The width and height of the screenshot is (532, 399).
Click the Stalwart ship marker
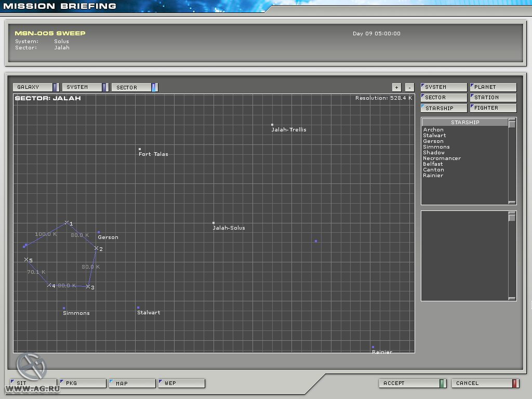138,308
